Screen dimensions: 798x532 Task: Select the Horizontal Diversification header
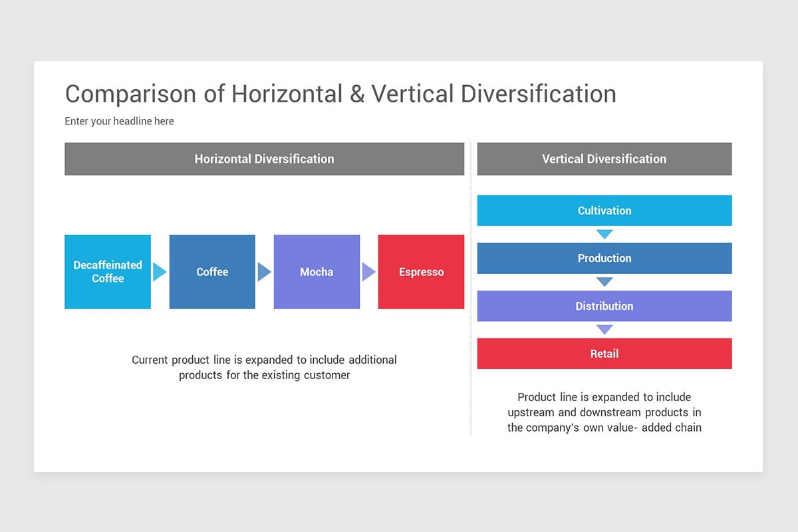pos(264,159)
